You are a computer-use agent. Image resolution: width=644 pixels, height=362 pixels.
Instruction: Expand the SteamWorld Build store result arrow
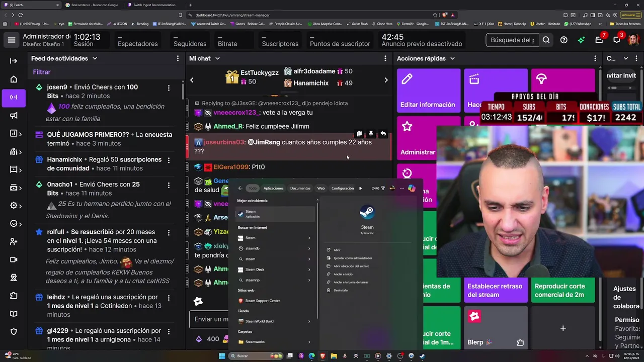tap(309, 321)
